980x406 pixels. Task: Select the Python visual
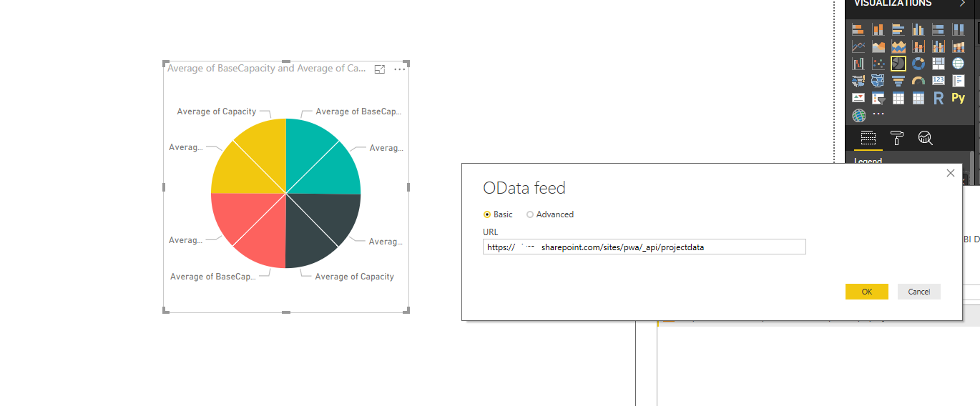pos(959,98)
